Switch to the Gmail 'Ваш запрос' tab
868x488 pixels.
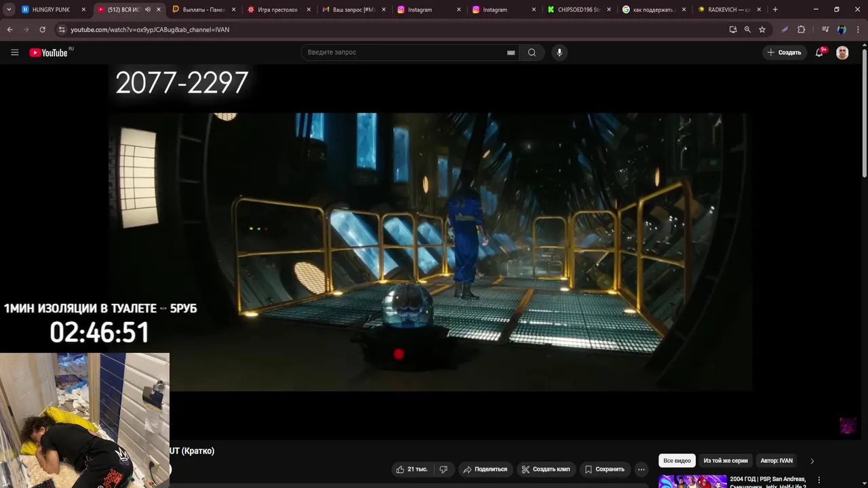pyautogui.click(x=353, y=9)
